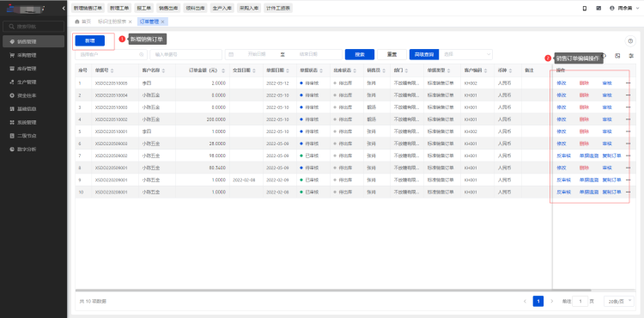Click the 搜索 search button
644x318 pixels.
tap(360, 54)
